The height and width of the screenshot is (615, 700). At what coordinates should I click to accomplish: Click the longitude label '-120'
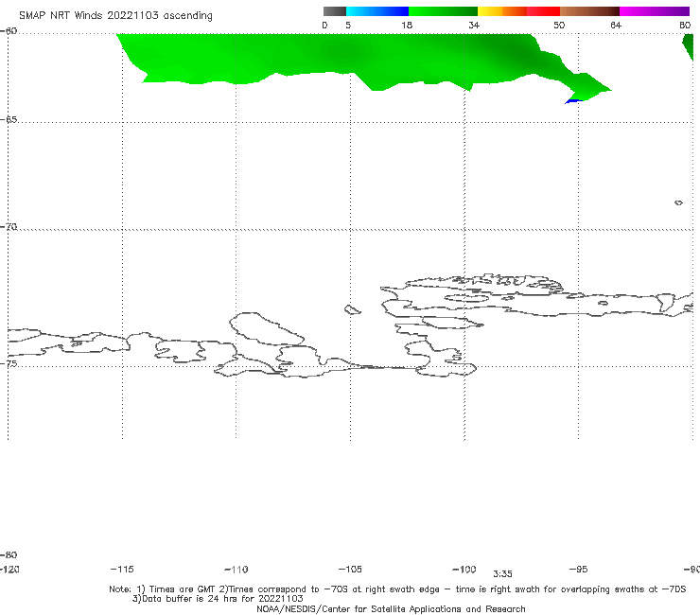tap(9, 569)
